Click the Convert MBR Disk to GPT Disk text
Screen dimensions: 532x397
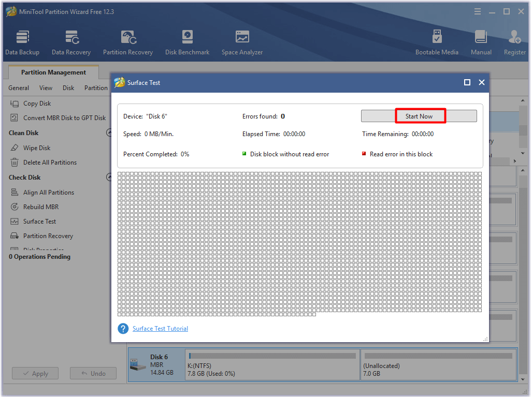[64, 117]
